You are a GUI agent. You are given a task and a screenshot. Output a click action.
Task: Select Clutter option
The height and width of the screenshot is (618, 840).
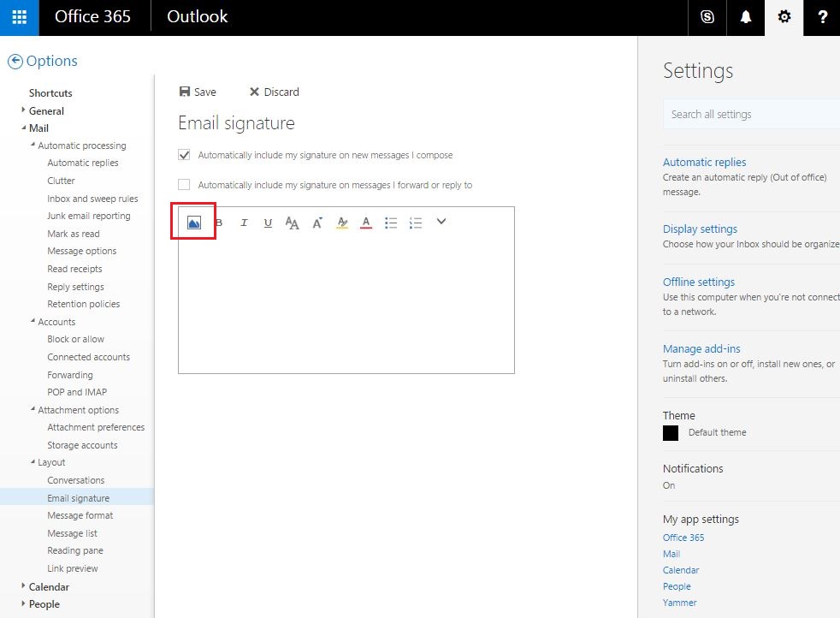[61, 181]
